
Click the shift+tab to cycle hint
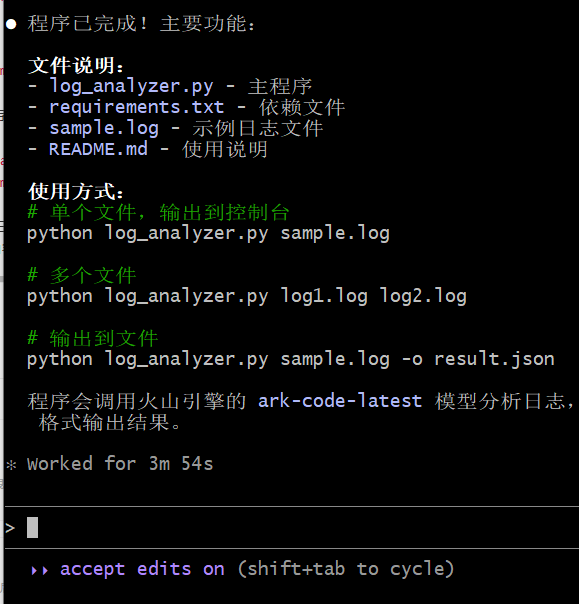[346, 569]
